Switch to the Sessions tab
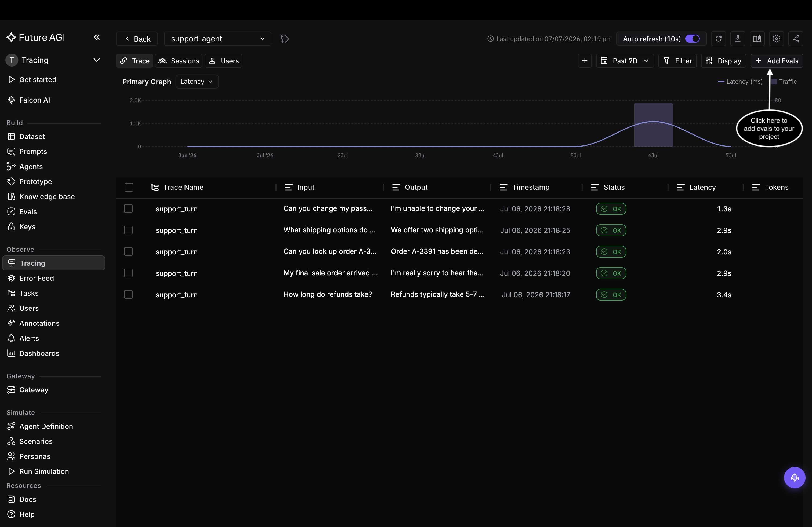The width and height of the screenshot is (812, 527). 179,61
